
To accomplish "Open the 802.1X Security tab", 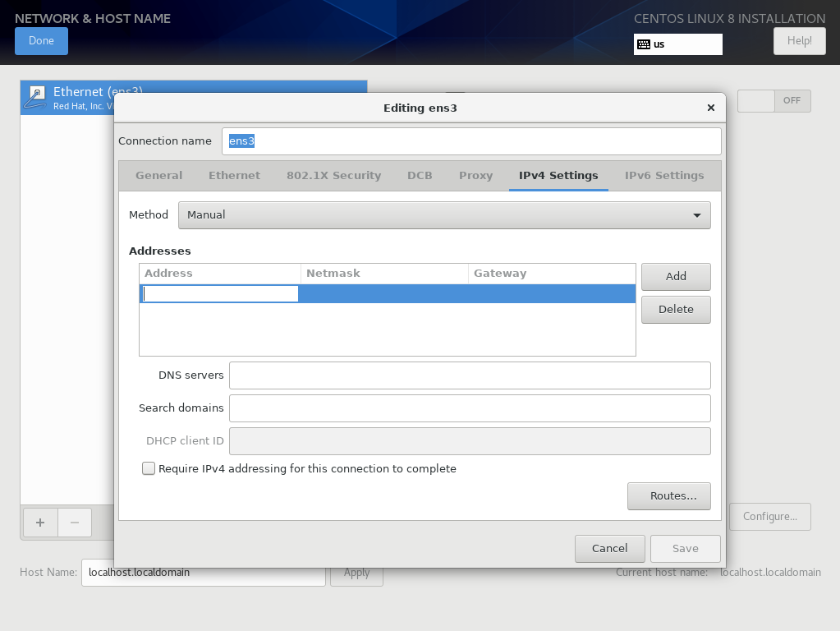I will pyautogui.click(x=333, y=175).
